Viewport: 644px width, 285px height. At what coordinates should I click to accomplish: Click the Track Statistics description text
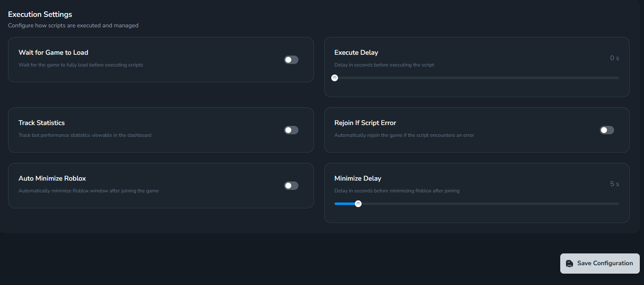(x=85, y=135)
